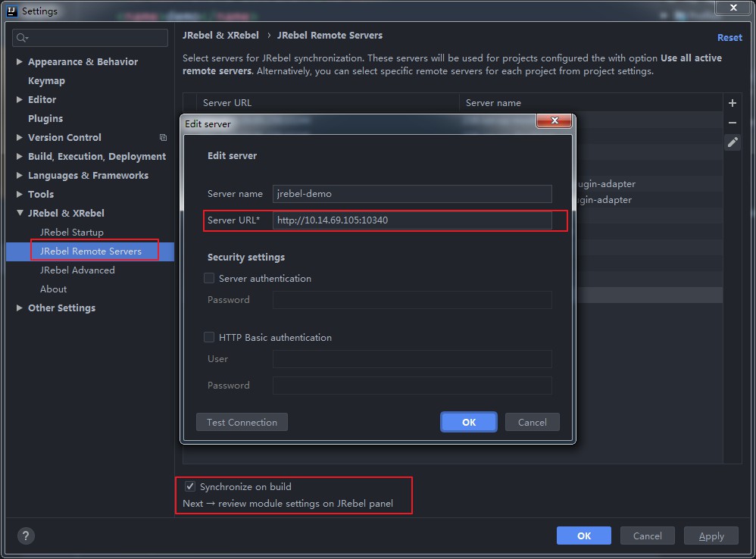The height and width of the screenshot is (559, 756).
Task: Expand Appearance & Behavior tree arrow
Action: click(x=19, y=61)
